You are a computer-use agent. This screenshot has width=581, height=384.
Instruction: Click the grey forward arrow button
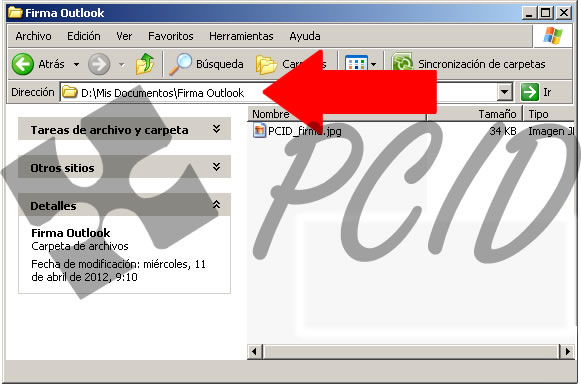pyautogui.click(x=99, y=64)
